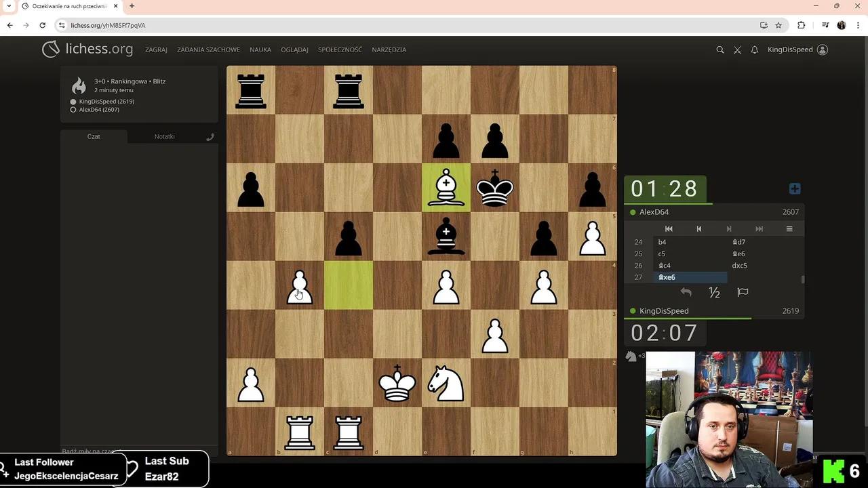This screenshot has width=868, height=488.
Task: Step back one move
Action: coord(698,229)
